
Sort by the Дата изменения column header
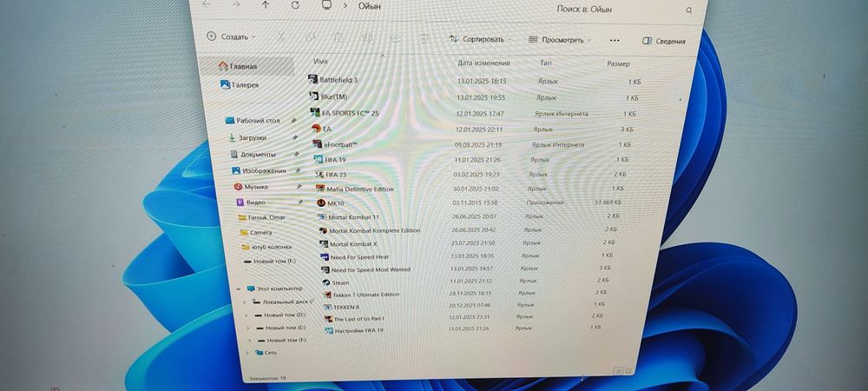pyautogui.click(x=483, y=63)
